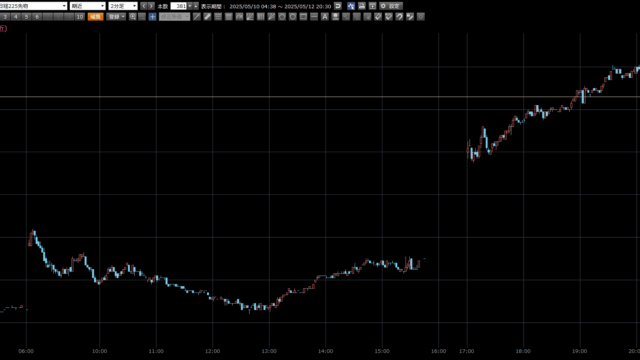The image size is (640, 360).
Task: Select the stamp marker tool
Action: coord(335,17)
